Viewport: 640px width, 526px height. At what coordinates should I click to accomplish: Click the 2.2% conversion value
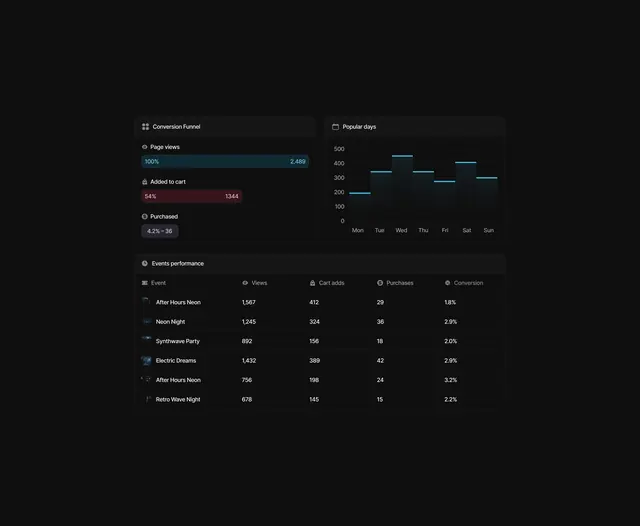pos(451,399)
